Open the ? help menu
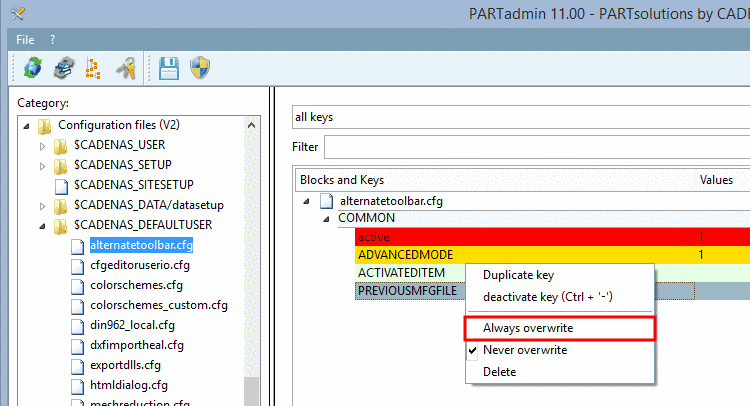 [x=53, y=40]
